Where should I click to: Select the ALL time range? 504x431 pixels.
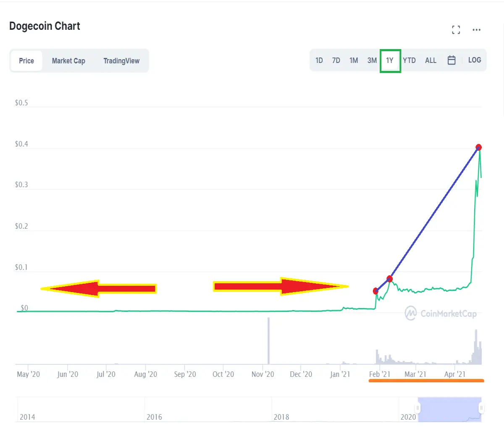pyautogui.click(x=431, y=60)
